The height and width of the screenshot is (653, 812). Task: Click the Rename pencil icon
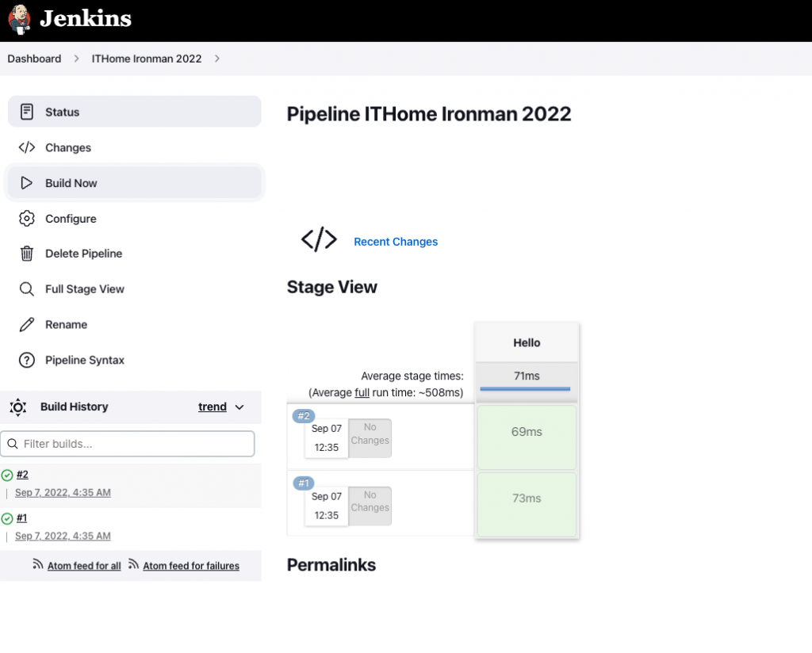pyautogui.click(x=27, y=325)
